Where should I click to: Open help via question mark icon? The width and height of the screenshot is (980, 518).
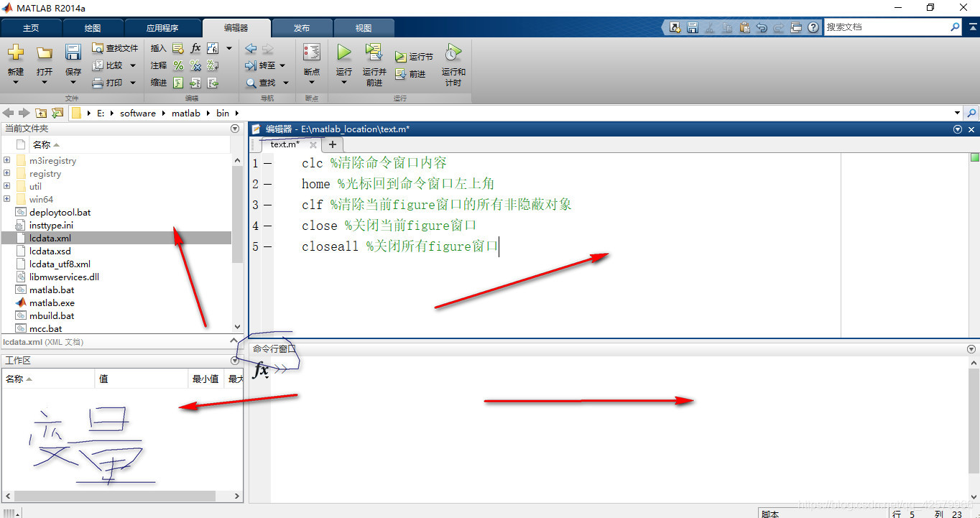813,27
